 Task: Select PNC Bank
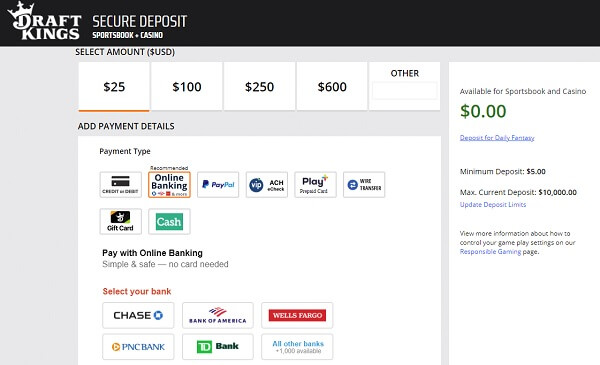[138, 347]
